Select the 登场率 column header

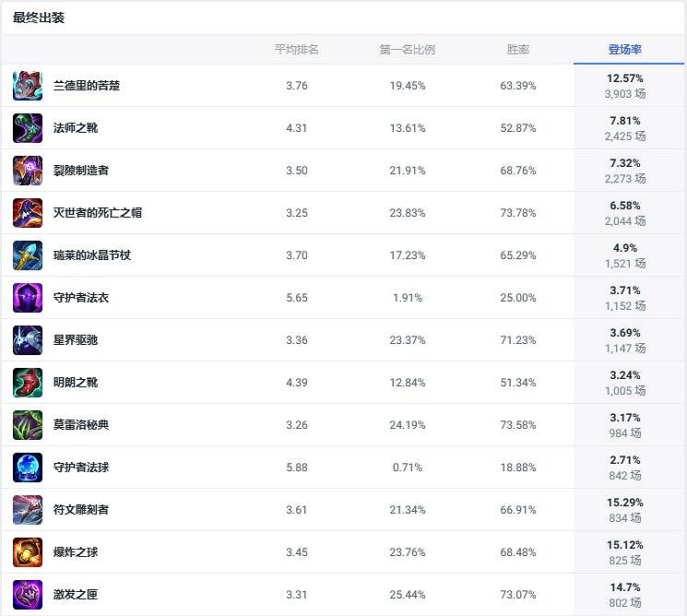click(625, 50)
